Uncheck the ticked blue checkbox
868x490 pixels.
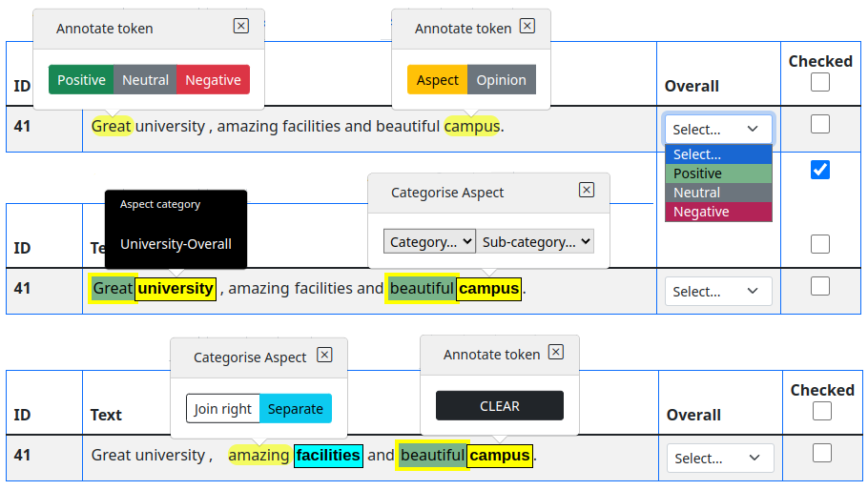point(819,170)
